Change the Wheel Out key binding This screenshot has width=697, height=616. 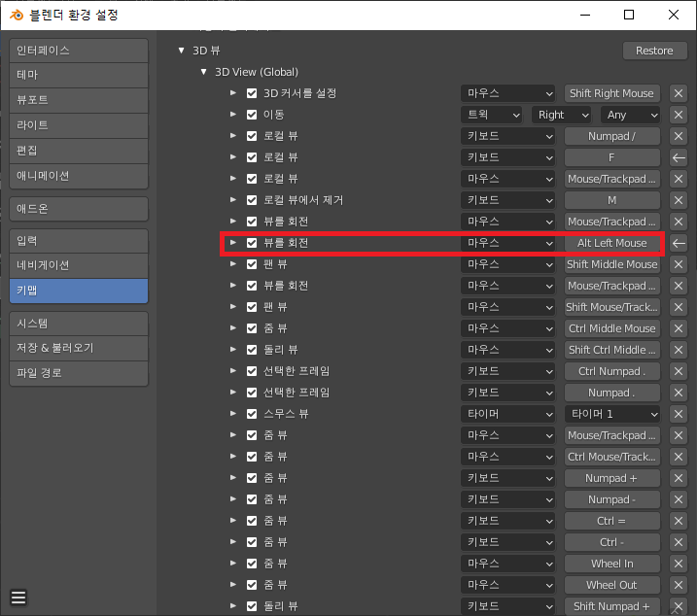pos(612,585)
